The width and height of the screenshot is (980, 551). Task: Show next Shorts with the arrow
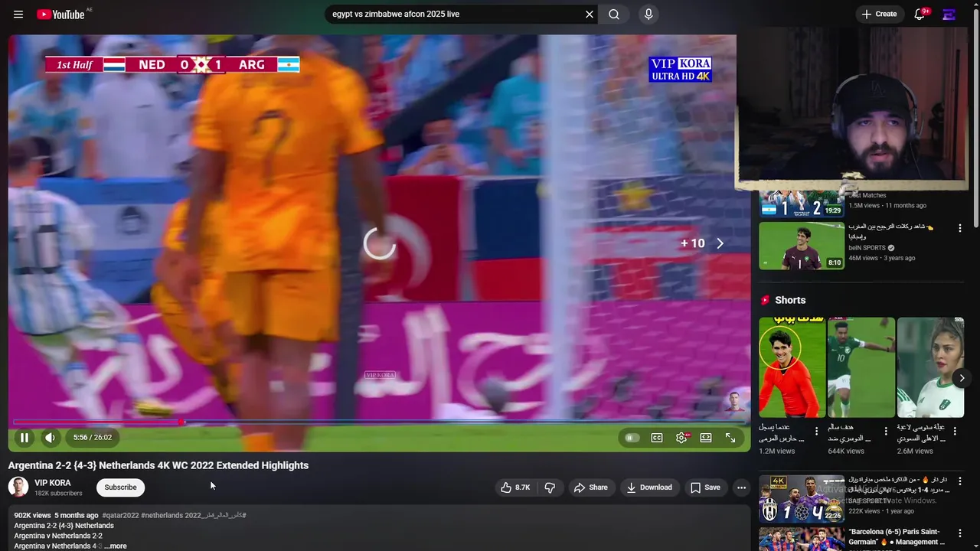click(962, 378)
